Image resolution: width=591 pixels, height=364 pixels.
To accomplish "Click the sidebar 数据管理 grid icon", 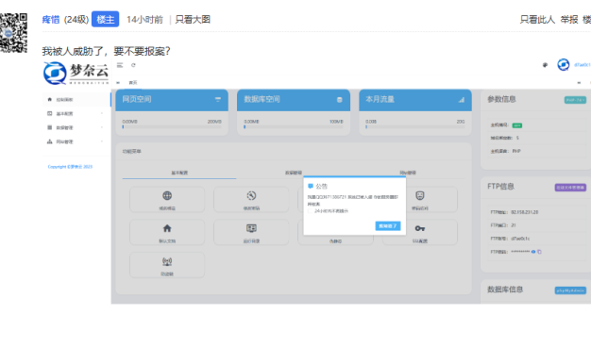I will 49,127.
